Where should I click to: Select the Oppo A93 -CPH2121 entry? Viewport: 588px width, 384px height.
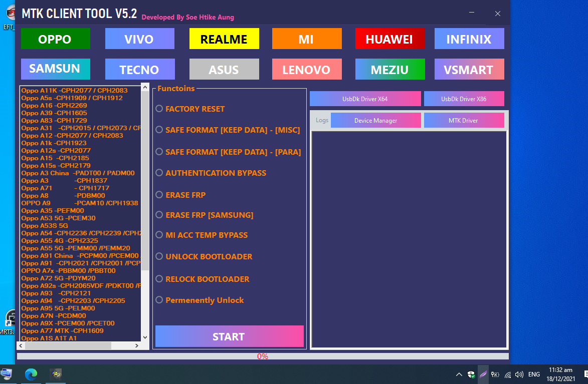click(56, 293)
